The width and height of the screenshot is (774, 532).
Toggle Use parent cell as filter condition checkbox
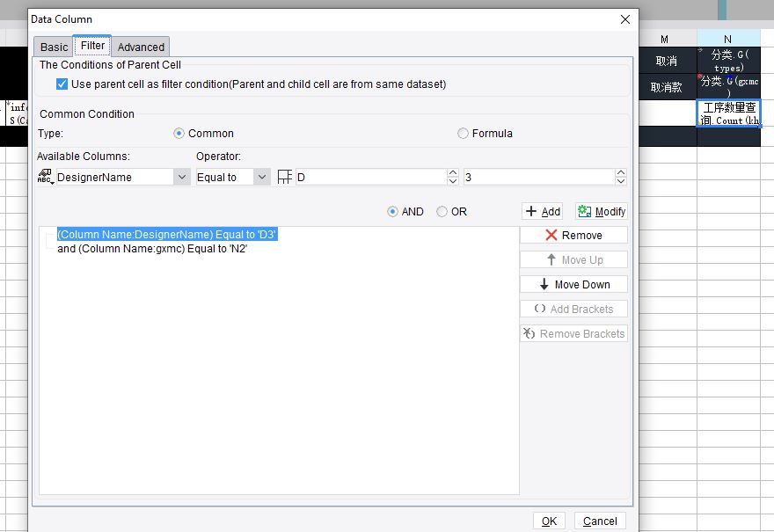[x=62, y=84]
